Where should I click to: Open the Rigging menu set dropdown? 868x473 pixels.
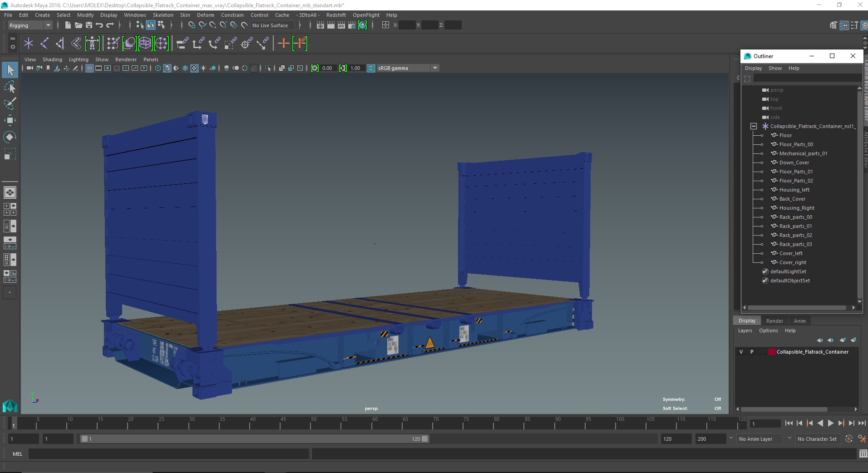click(30, 25)
